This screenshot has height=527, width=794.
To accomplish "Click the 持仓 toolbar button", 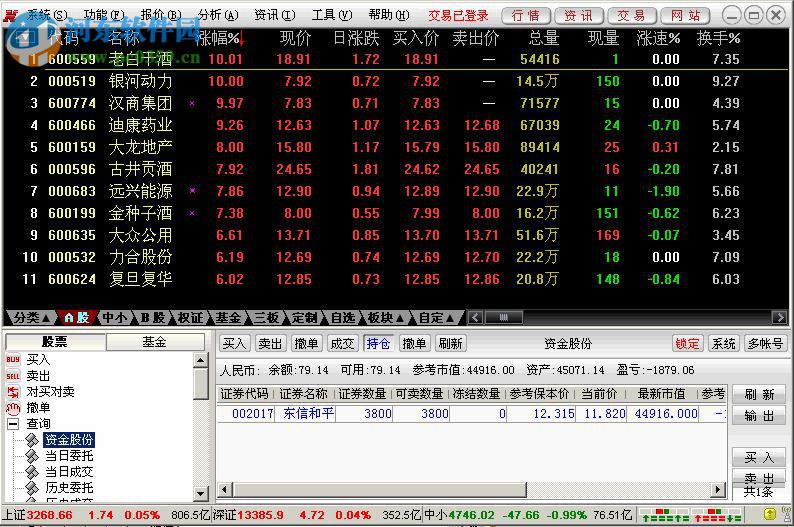I will 378,344.
